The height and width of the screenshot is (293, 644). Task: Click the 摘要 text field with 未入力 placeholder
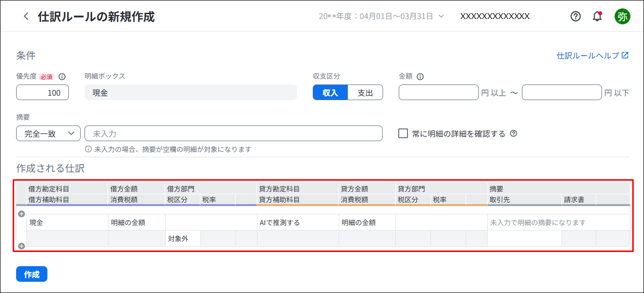[233, 133]
